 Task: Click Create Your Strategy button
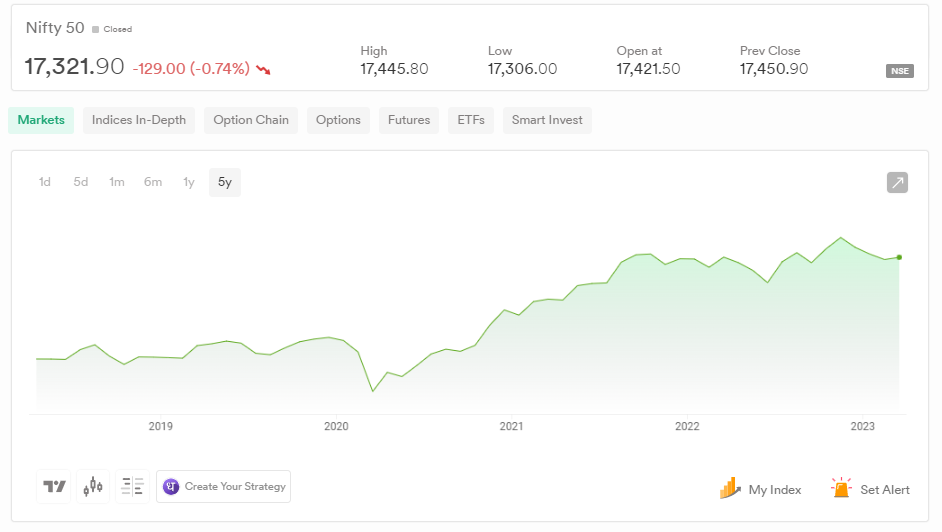click(x=223, y=486)
